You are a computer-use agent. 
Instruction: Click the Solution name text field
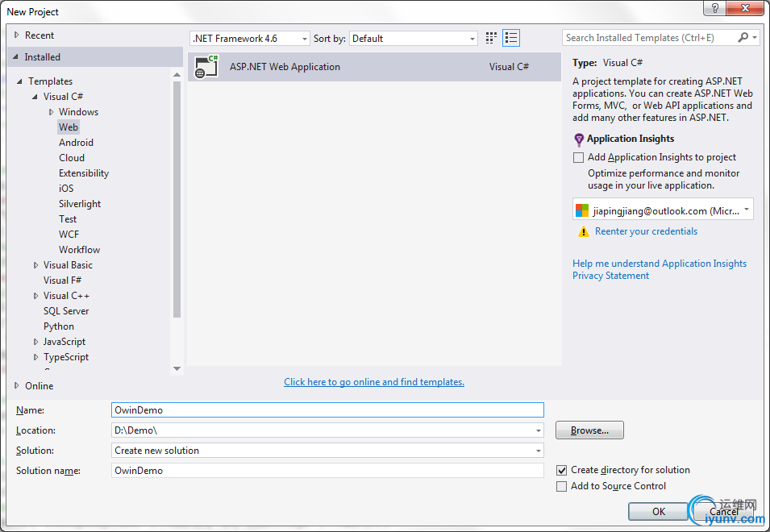pos(327,471)
